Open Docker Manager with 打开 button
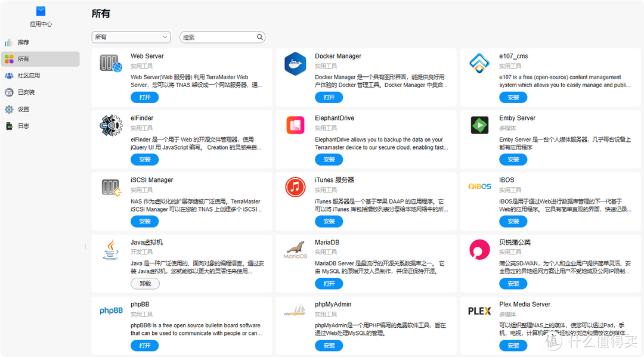 [x=329, y=97]
